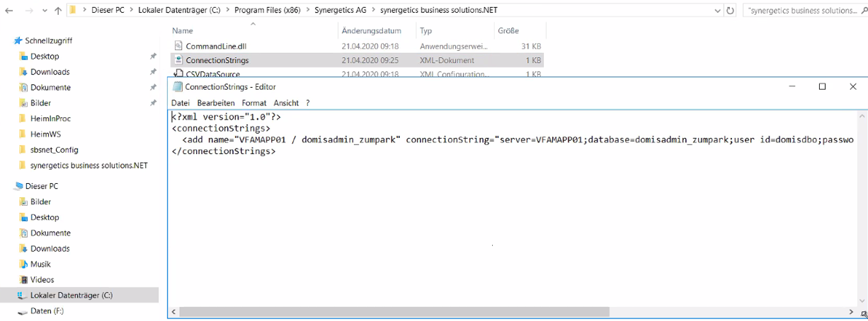This screenshot has width=868, height=321.
Task: Open recent locations dropdown arrow
Action: click(45, 11)
